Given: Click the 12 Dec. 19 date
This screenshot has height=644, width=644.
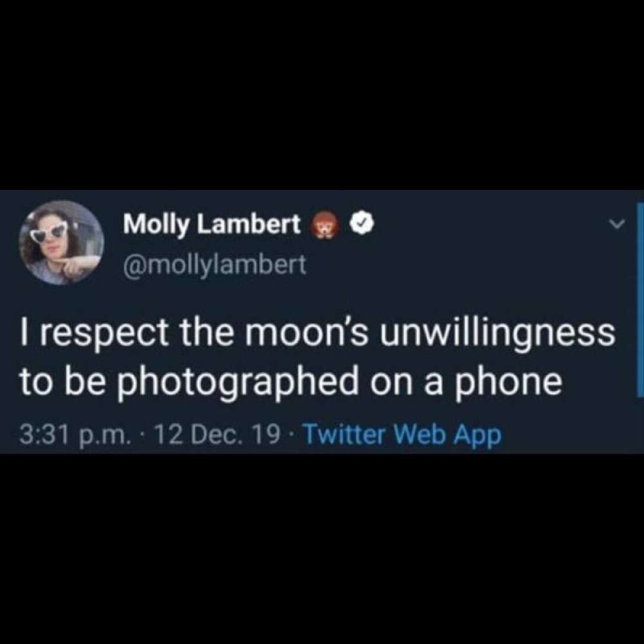Looking at the screenshot, I should pyautogui.click(x=217, y=434).
